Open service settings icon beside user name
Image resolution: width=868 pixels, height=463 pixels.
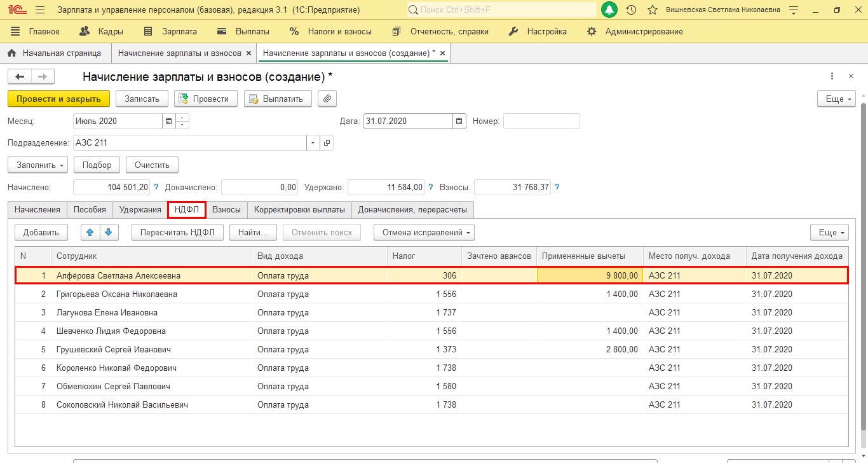coord(793,10)
